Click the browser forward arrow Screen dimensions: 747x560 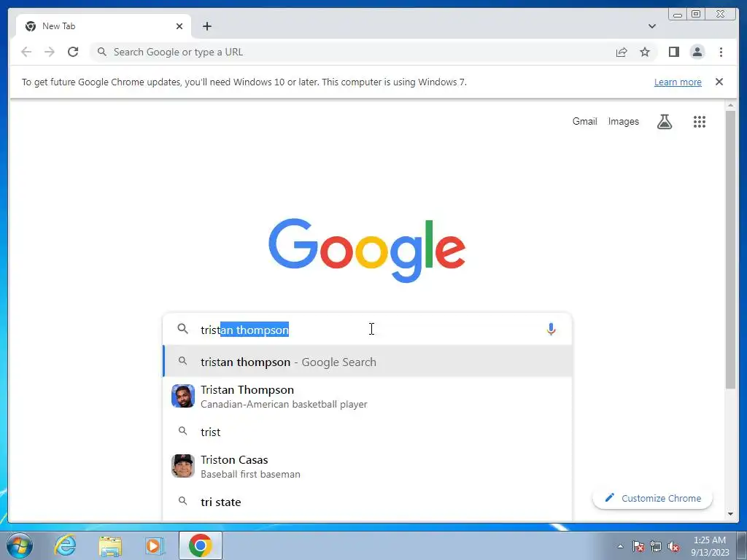click(x=50, y=52)
